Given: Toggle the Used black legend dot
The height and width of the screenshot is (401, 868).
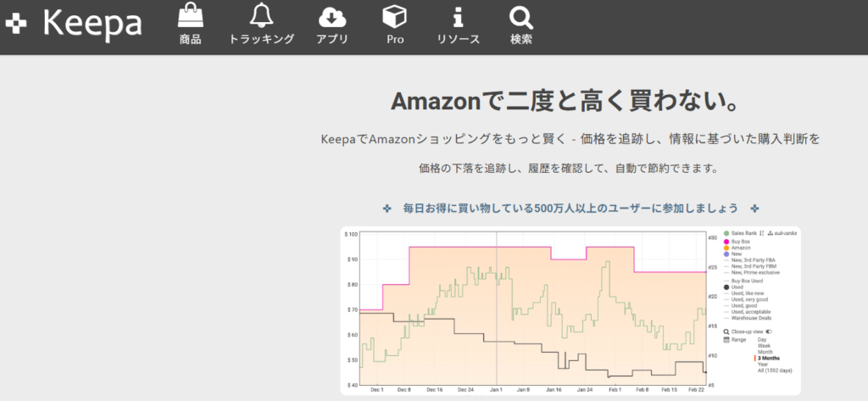Looking at the screenshot, I should click(x=726, y=287).
